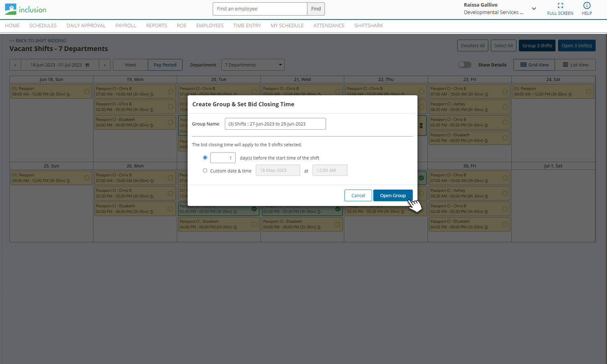Open the 18-Jun-2023 - 01-Jul-2023 date picker
Screen dimensions: 607x364
pos(60,65)
